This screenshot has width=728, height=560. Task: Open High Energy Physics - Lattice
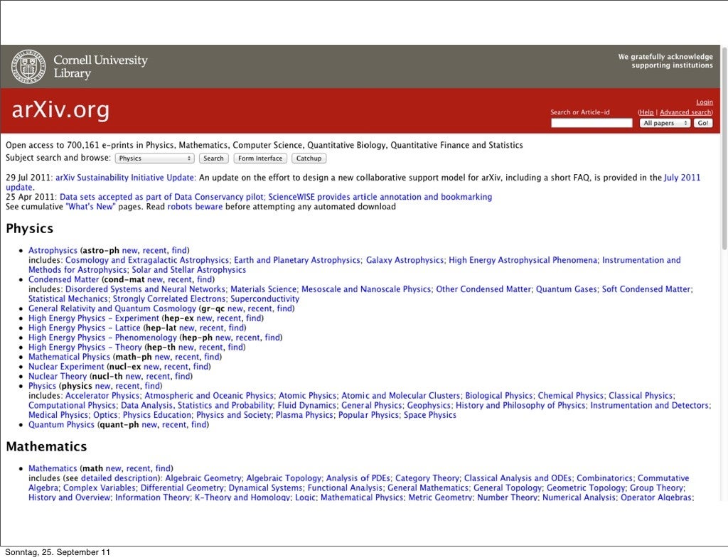(x=84, y=328)
